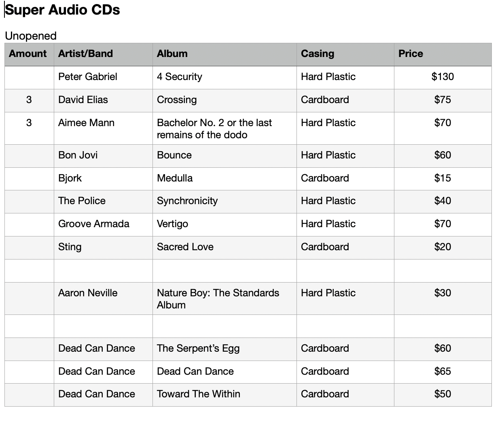
Task: Select the Unopened label text
Action: [x=31, y=36]
